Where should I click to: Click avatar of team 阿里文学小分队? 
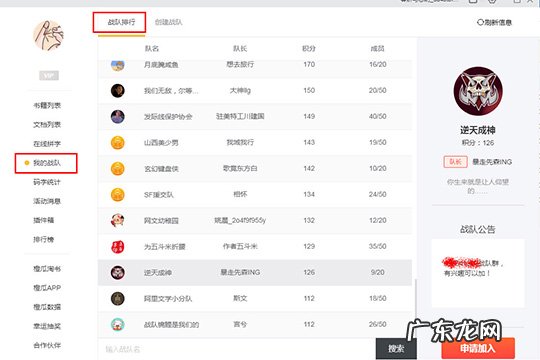click(x=117, y=299)
